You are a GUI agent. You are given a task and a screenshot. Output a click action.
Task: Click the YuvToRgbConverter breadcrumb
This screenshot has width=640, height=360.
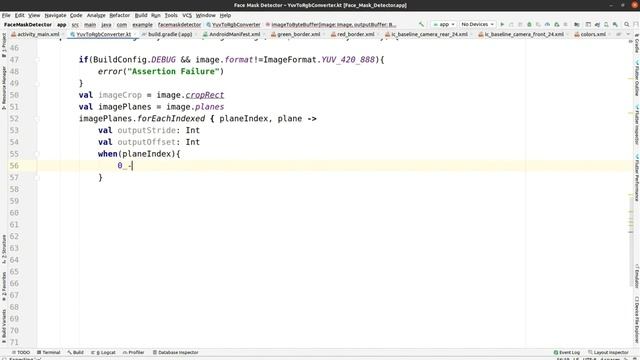(233, 24)
